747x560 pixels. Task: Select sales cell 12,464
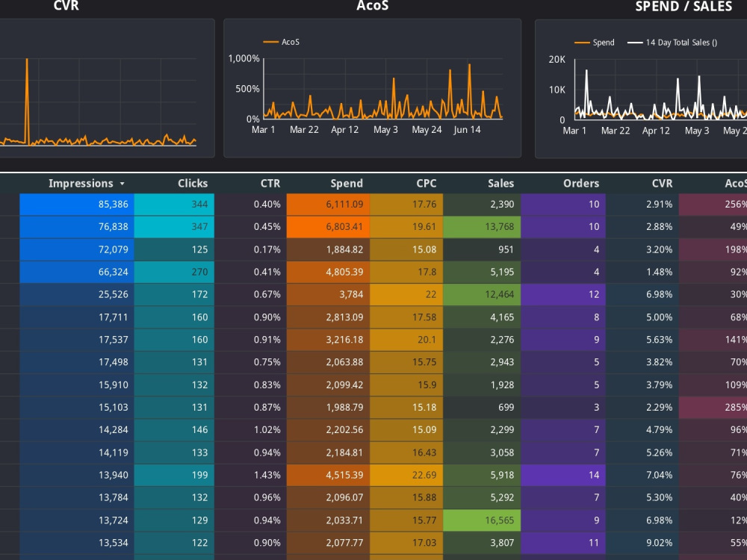(482, 294)
